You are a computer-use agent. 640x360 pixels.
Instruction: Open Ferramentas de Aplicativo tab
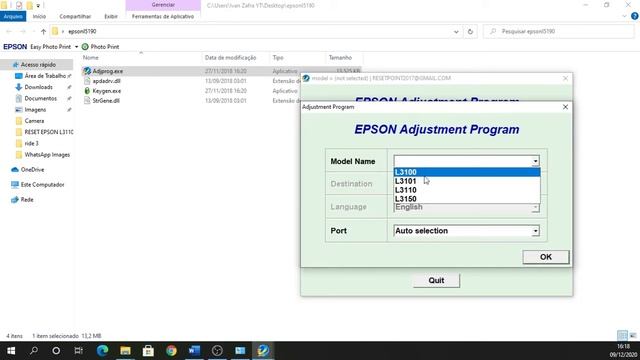tap(163, 16)
